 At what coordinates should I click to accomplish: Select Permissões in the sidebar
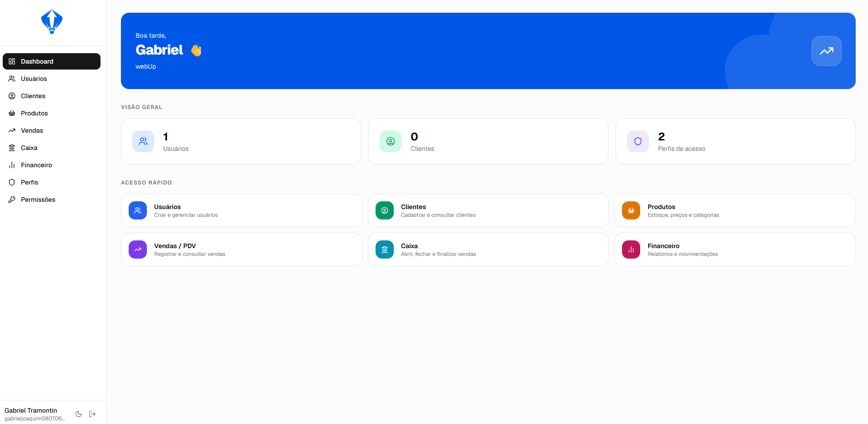pos(51,200)
